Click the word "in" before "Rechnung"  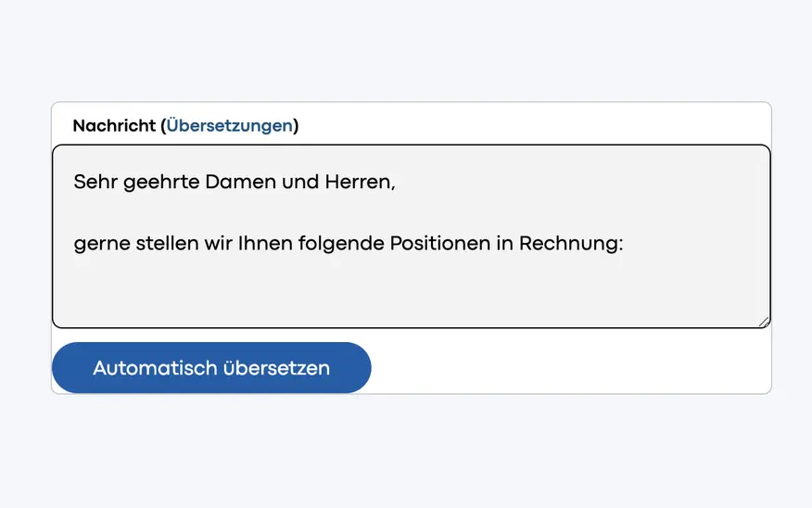click(503, 245)
